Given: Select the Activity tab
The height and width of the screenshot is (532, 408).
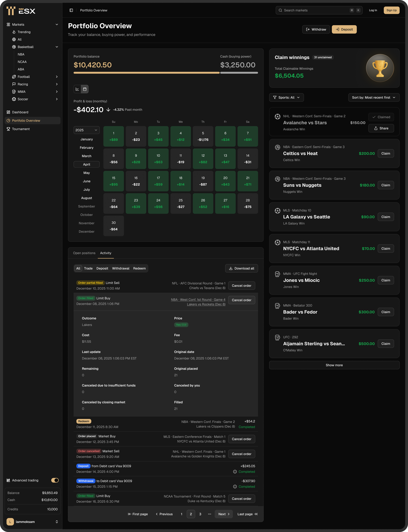Looking at the screenshot, I should click(106, 253).
